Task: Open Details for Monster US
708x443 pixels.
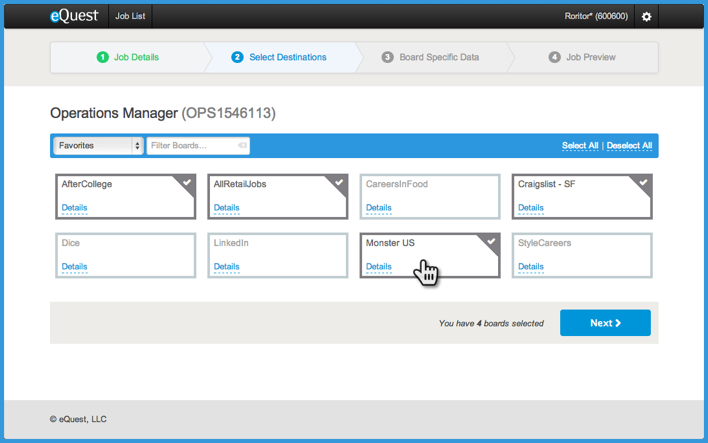Action: point(379,266)
